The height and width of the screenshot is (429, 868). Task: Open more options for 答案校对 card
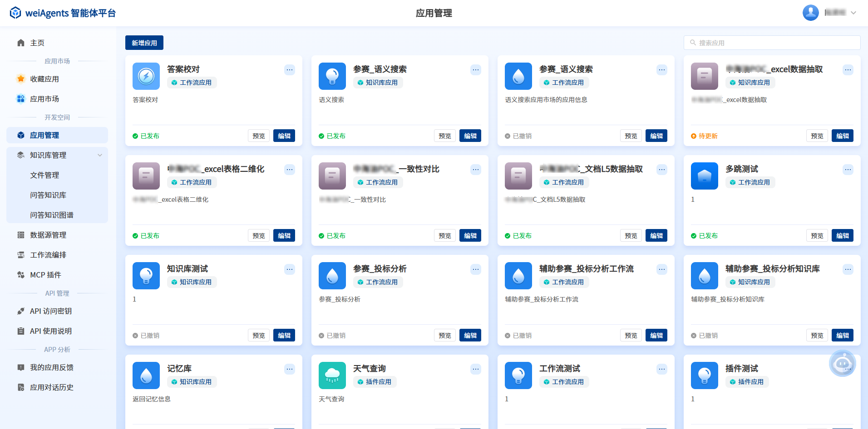pos(290,70)
